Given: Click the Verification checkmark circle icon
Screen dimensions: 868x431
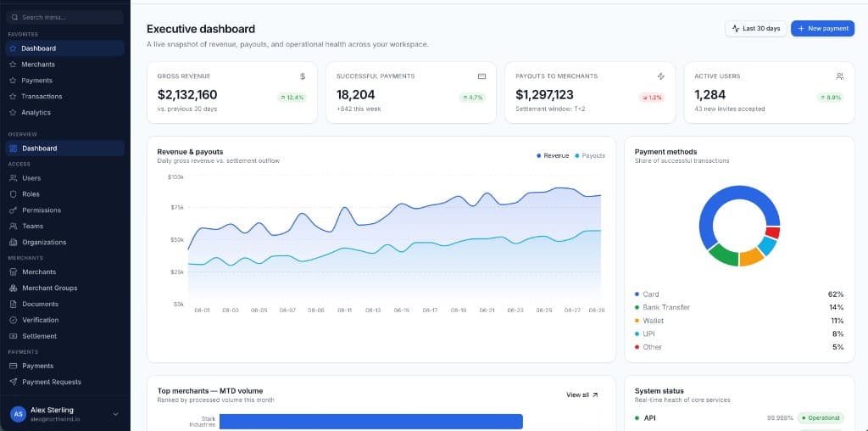Looking at the screenshot, I should (14, 320).
